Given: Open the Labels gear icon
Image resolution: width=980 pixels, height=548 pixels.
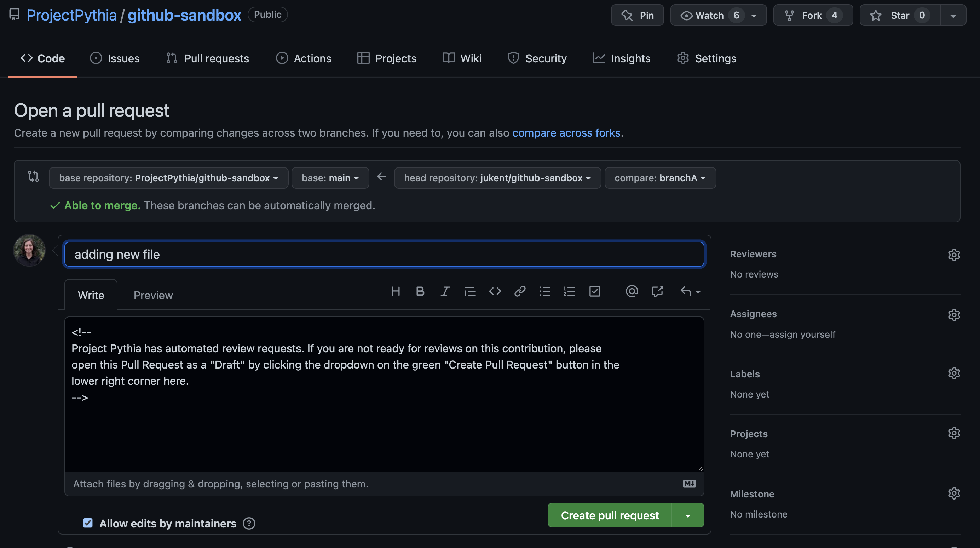Looking at the screenshot, I should tap(954, 373).
